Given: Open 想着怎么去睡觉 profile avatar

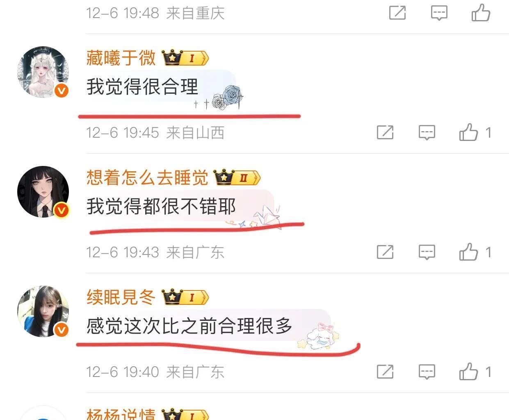Looking at the screenshot, I should pos(43,192).
